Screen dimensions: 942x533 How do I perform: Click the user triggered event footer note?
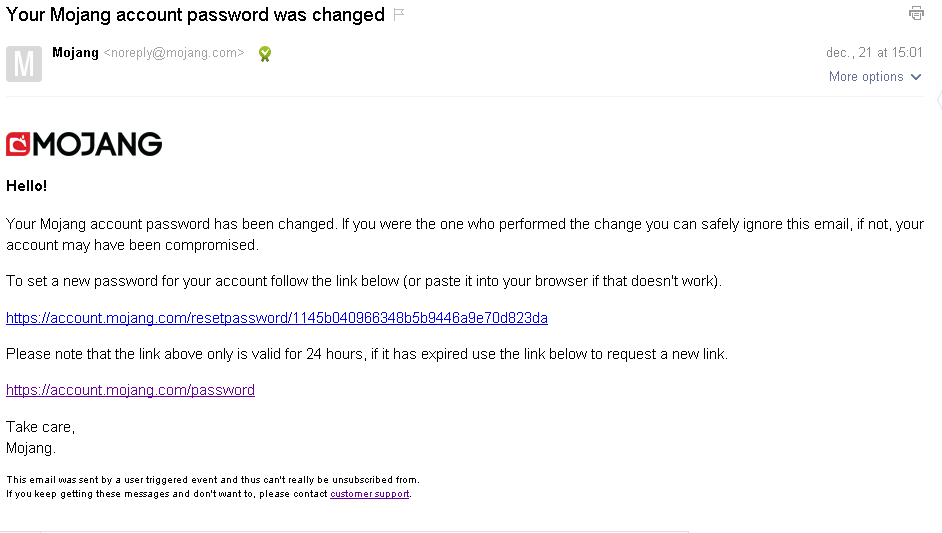(212, 480)
